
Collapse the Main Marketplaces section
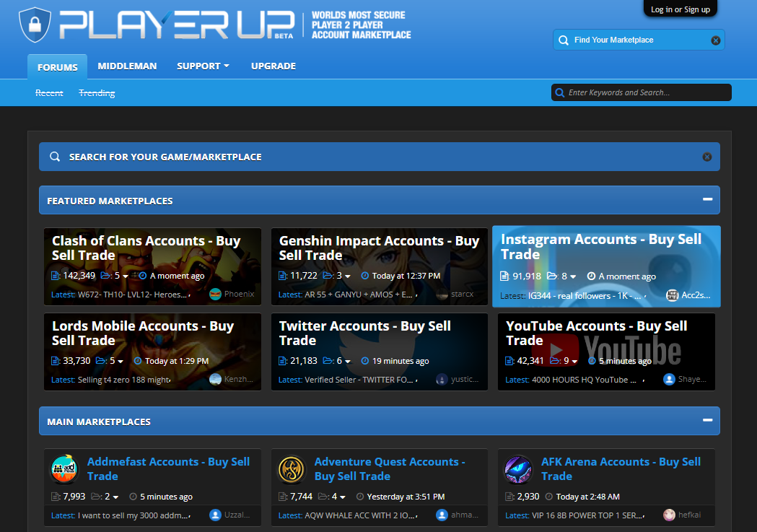tap(707, 420)
